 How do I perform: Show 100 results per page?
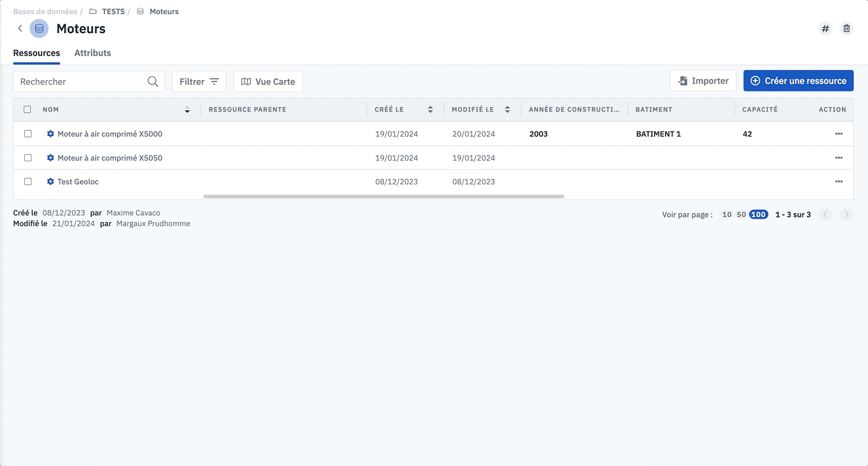(x=759, y=215)
